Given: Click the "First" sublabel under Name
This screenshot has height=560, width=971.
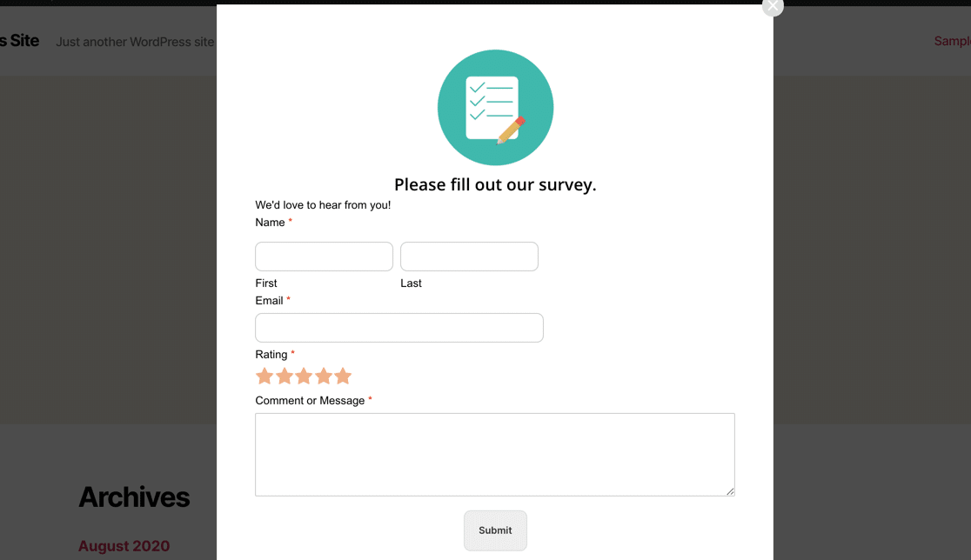Looking at the screenshot, I should (x=266, y=283).
